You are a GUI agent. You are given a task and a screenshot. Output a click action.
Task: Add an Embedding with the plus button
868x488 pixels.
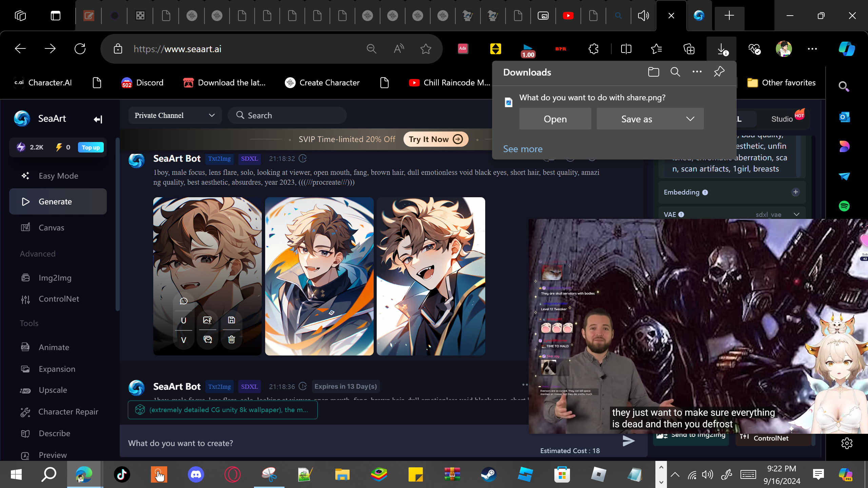795,192
